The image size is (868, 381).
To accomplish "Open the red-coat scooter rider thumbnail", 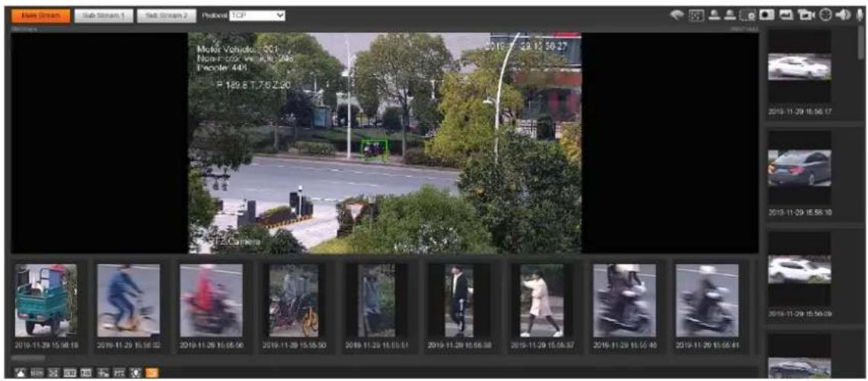I will tap(211, 300).
